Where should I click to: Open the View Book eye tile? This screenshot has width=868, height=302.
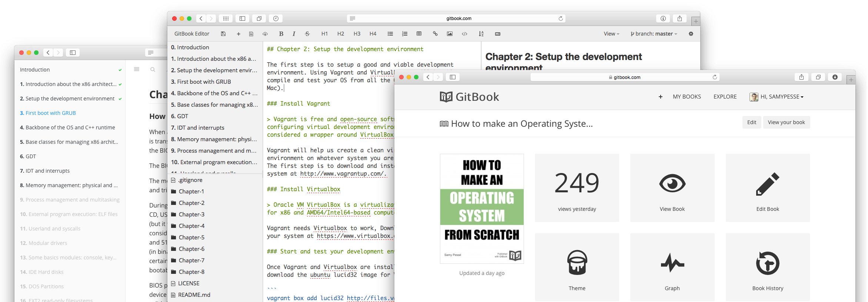coord(672,188)
